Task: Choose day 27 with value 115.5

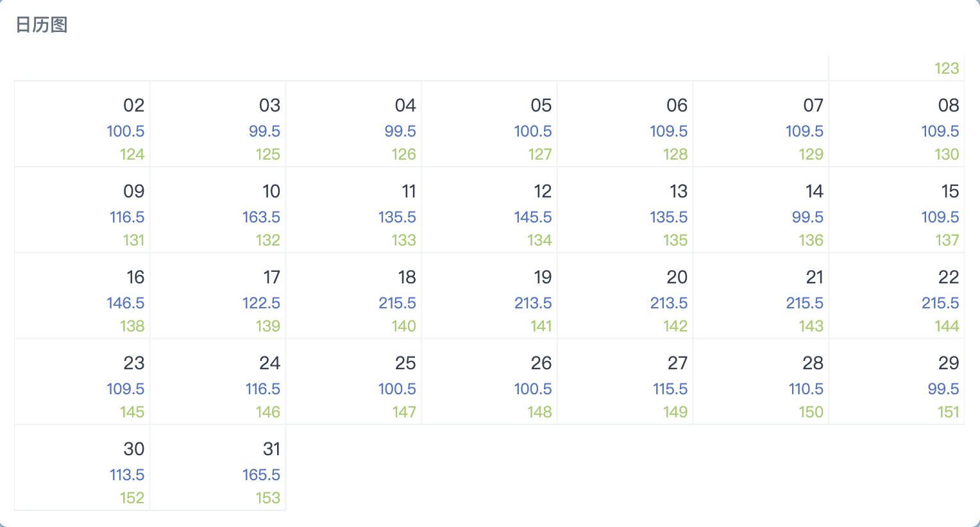Action: [x=625, y=381]
